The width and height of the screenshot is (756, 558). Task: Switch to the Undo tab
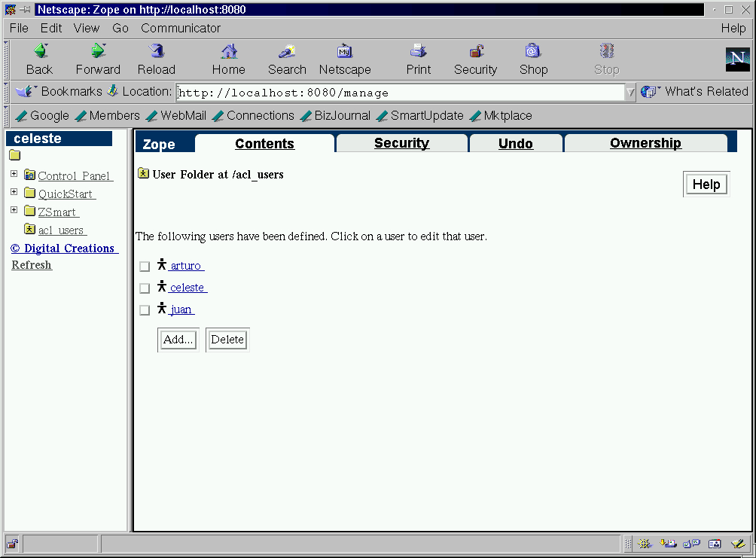click(x=515, y=144)
